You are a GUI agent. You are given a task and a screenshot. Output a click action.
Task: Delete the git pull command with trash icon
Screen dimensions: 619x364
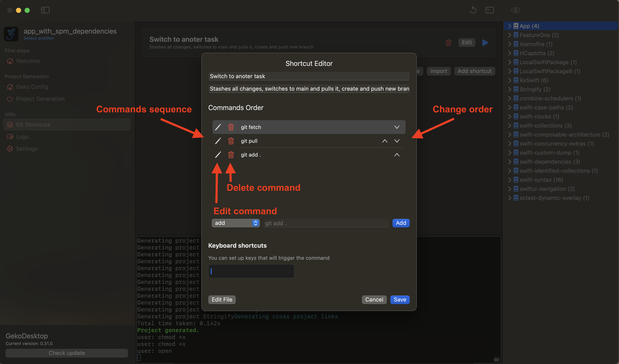[231, 141]
